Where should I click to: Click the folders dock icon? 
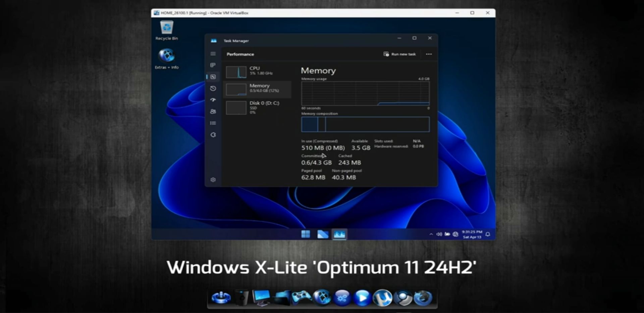click(x=281, y=298)
